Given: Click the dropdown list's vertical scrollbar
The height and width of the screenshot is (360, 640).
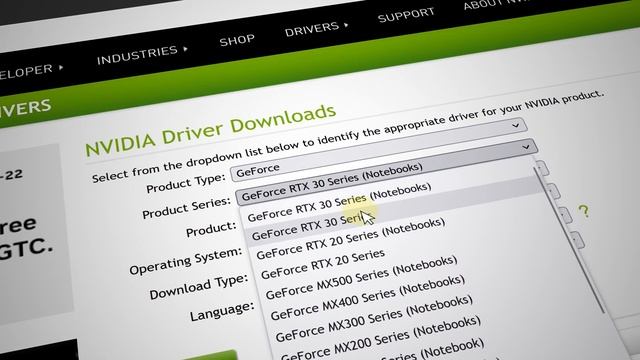Looking at the screenshot, I should (x=569, y=241).
